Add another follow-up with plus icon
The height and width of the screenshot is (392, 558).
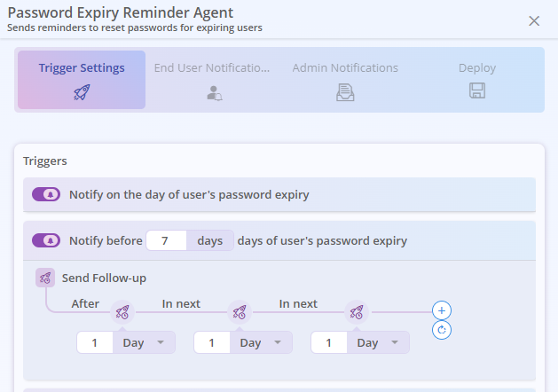coord(443,310)
